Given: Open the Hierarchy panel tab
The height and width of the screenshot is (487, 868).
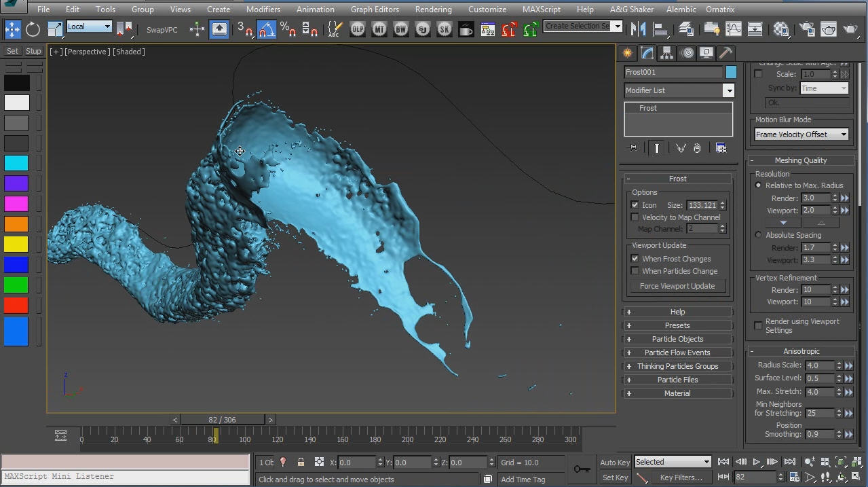Looking at the screenshot, I should pos(667,53).
